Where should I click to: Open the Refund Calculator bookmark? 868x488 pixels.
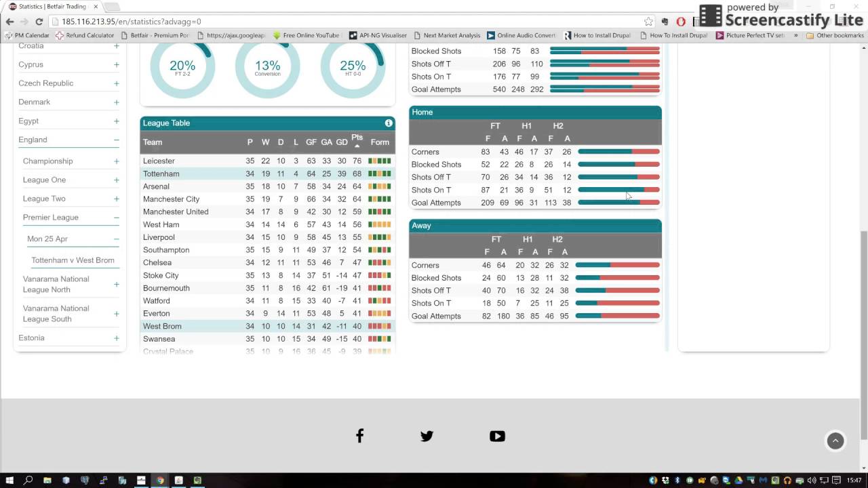86,35
